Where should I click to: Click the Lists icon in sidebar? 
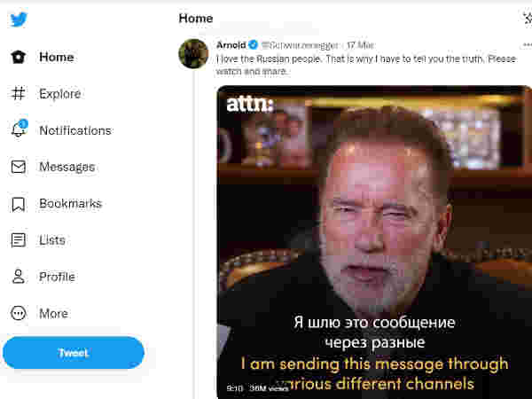(x=19, y=240)
